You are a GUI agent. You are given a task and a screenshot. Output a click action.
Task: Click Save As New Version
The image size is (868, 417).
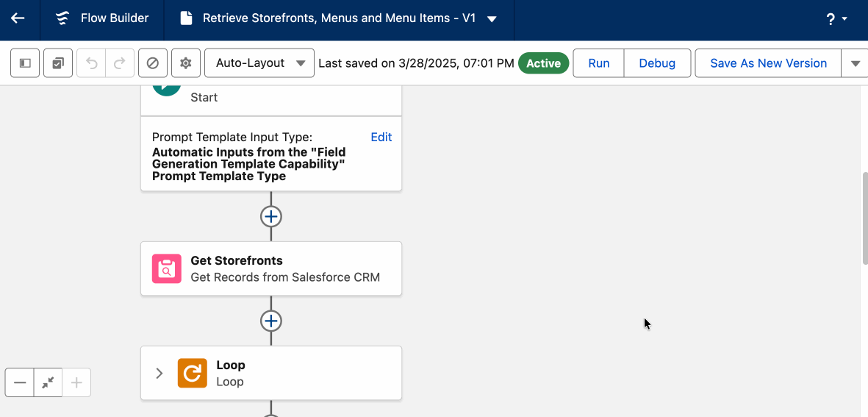coord(768,63)
